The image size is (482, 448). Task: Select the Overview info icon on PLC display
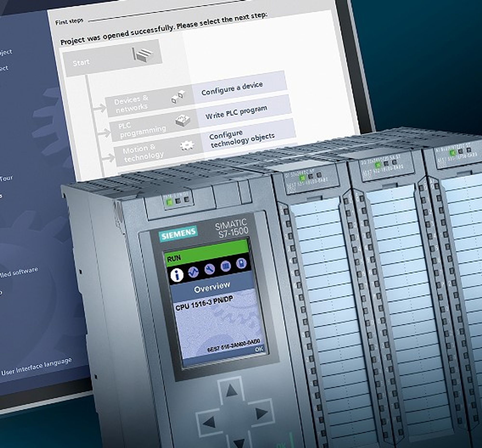pos(177,275)
